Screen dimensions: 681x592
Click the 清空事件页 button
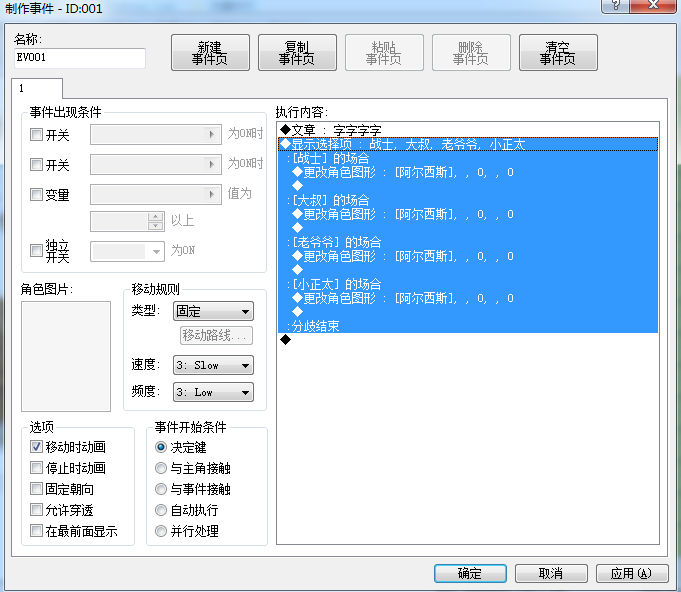point(558,53)
